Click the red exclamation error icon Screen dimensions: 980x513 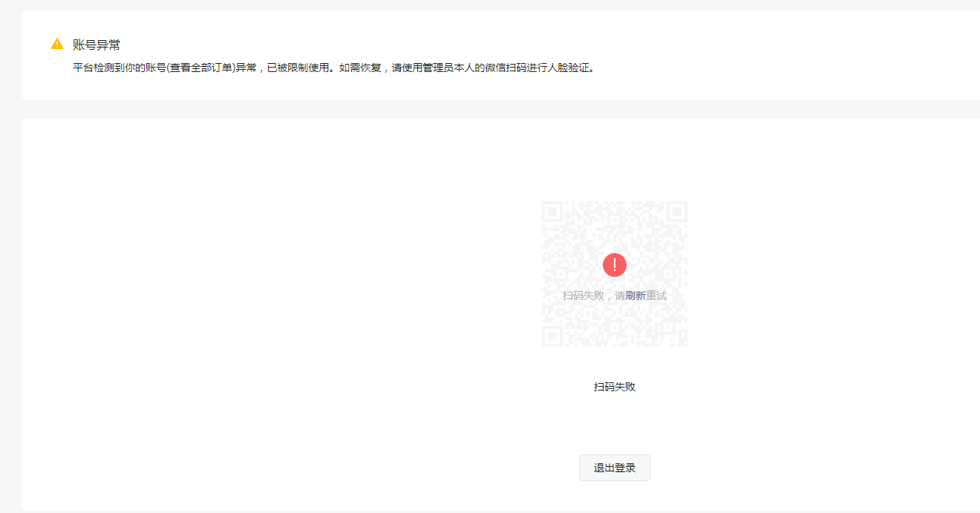(x=615, y=265)
